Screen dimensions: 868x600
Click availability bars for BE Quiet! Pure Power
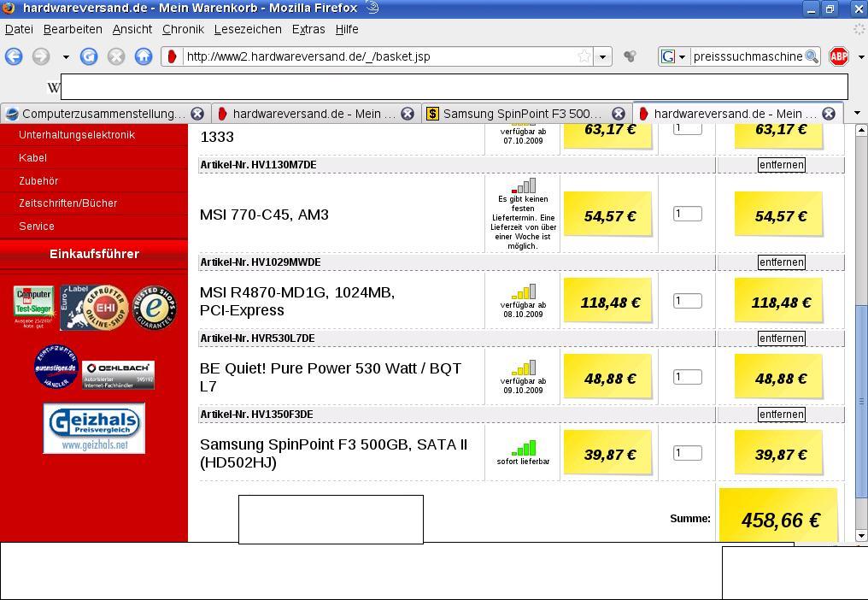pyautogui.click(x=523, y=368)
